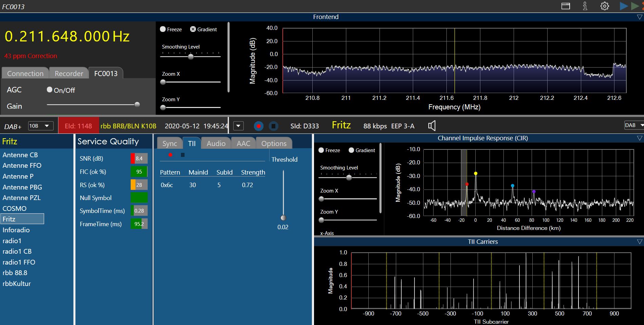Toggle Gradient in the CIR panel

351,150
